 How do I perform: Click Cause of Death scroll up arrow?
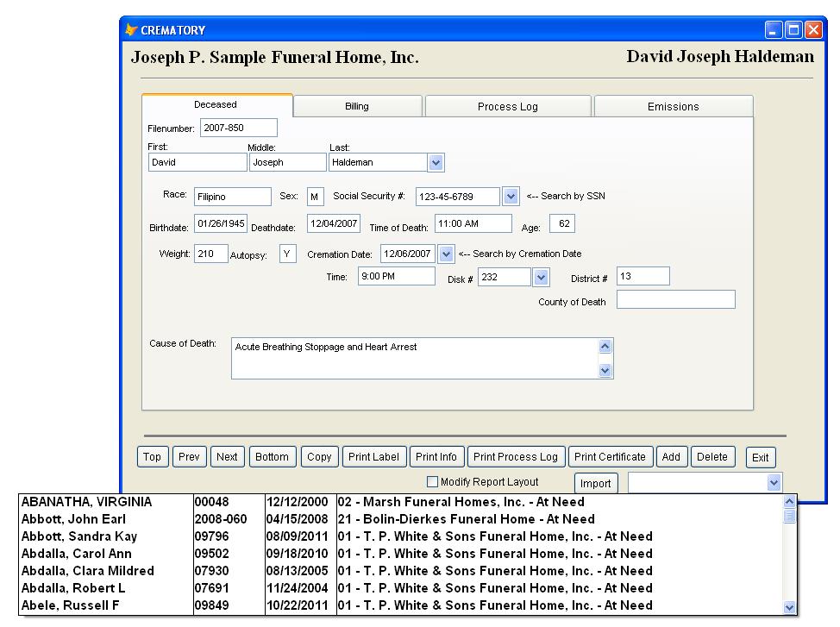point(605,346)
